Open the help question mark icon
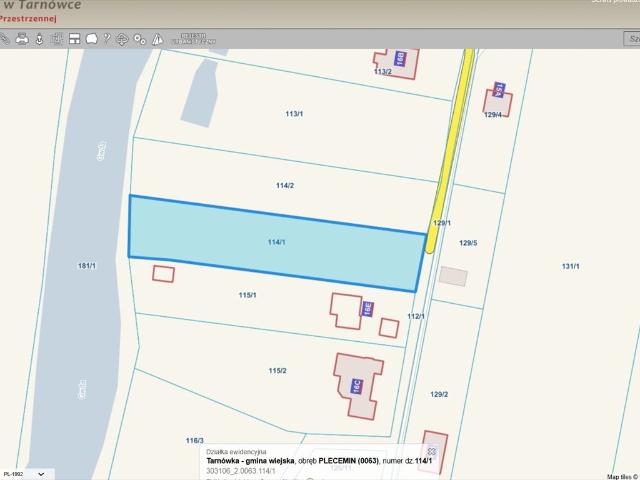The width and height of the screenshot is (640, 480). 107,39
